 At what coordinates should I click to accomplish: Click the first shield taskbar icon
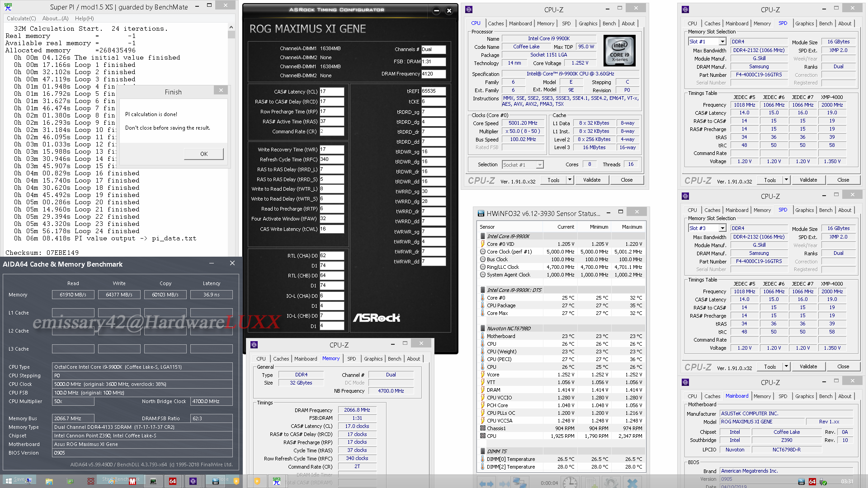(236, 482)
